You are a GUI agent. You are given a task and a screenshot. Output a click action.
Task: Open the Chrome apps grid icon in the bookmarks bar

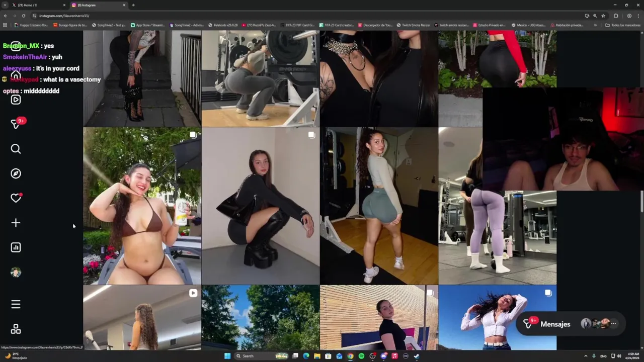pos(5,25)
